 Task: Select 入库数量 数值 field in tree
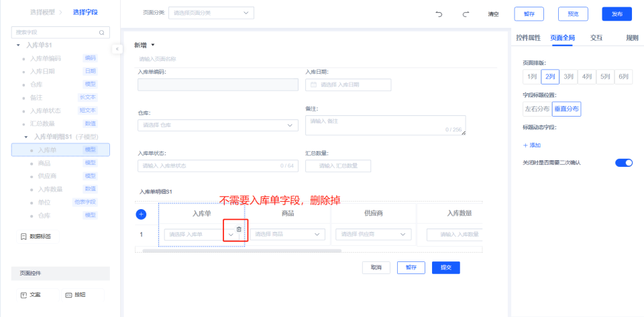[x=60, y=189]
